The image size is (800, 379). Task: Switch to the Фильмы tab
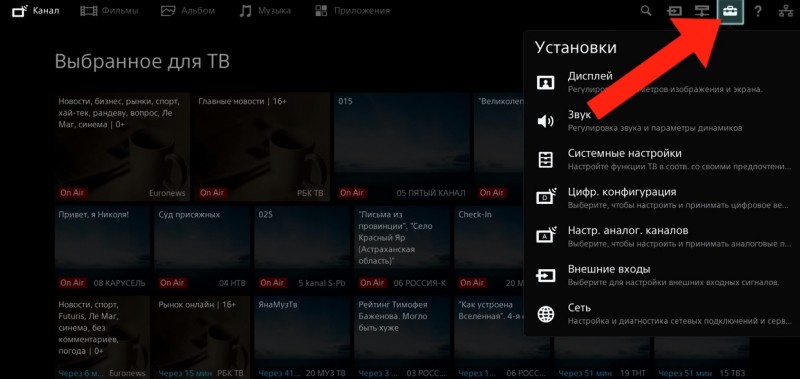click(109, 11)
